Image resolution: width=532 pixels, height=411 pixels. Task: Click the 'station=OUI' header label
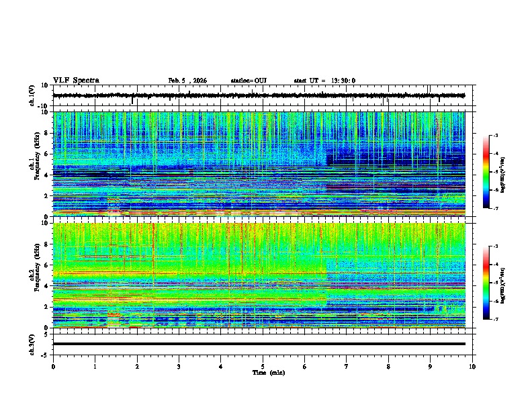pyautogui.click(x=249, y=81)
